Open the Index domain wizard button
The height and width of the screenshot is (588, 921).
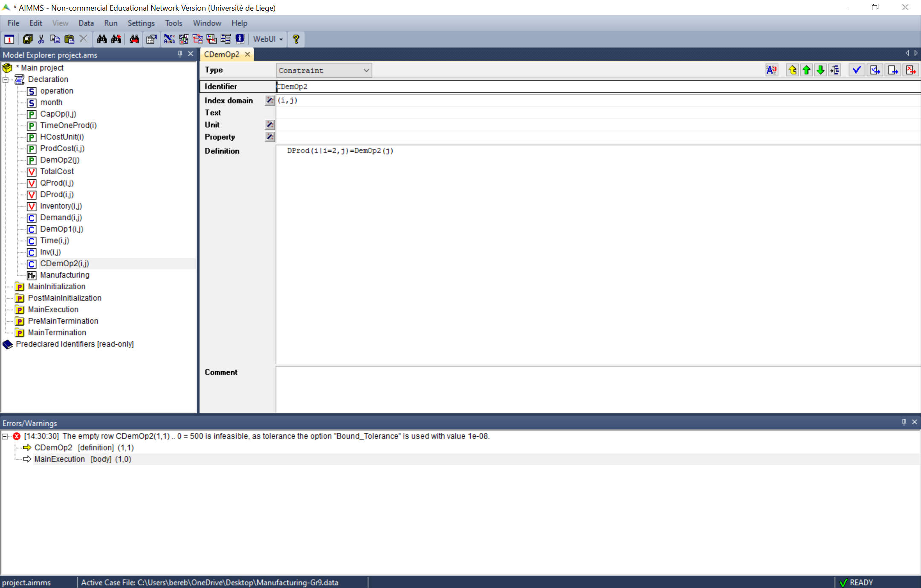(269, 101)
